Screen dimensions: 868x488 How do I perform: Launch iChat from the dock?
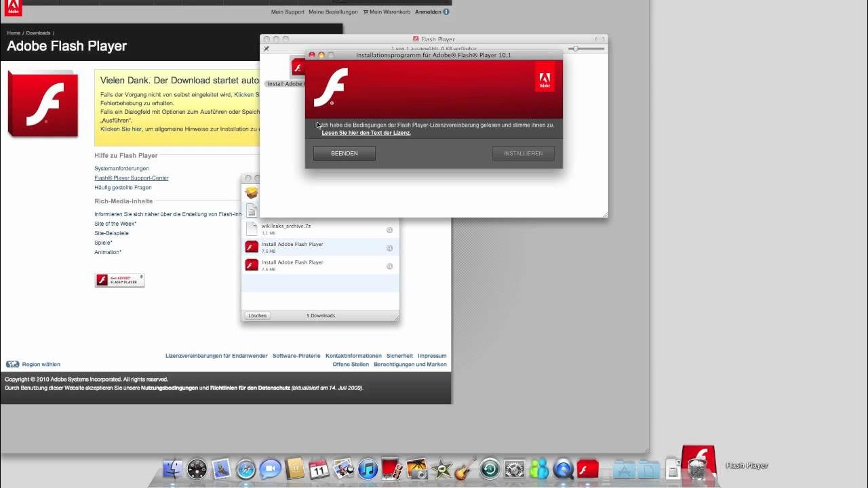[x=270, y=469]
